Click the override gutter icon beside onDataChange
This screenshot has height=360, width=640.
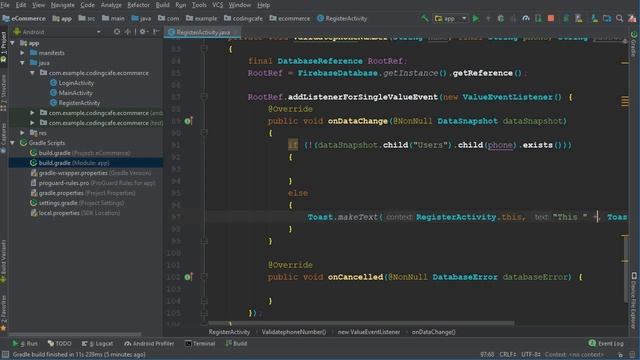(188, 121)
